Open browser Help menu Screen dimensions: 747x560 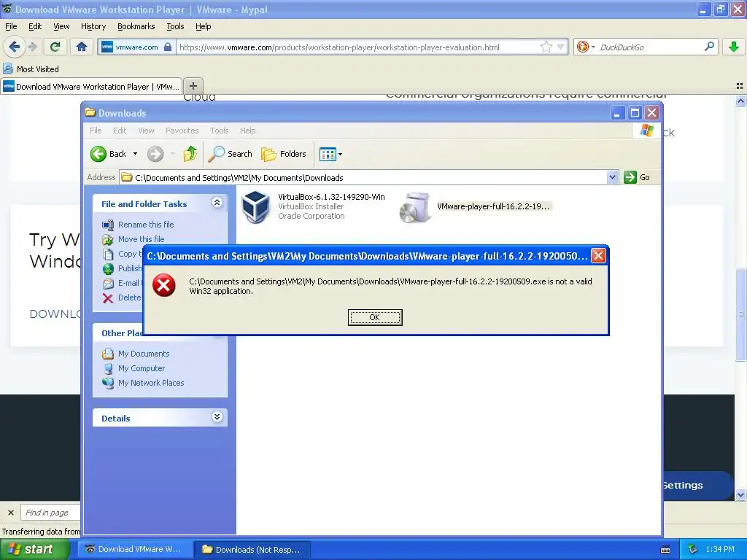point(203,26)
